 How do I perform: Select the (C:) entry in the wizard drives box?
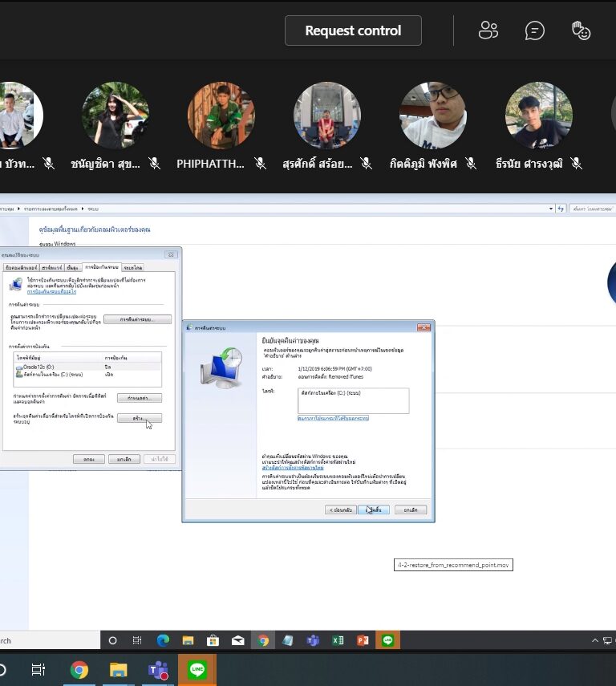coord(330,393)
